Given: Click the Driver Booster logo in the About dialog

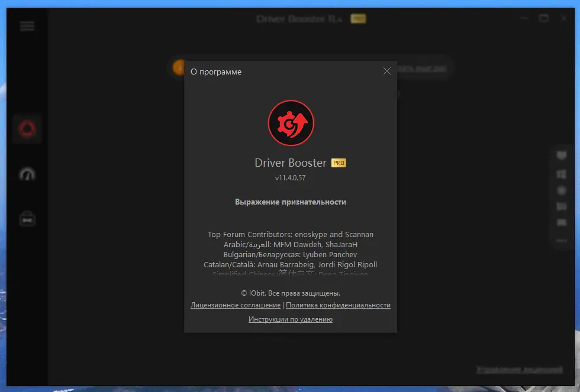Looking at the screenshot, I should pyautogui.click(x=290, y=122).
